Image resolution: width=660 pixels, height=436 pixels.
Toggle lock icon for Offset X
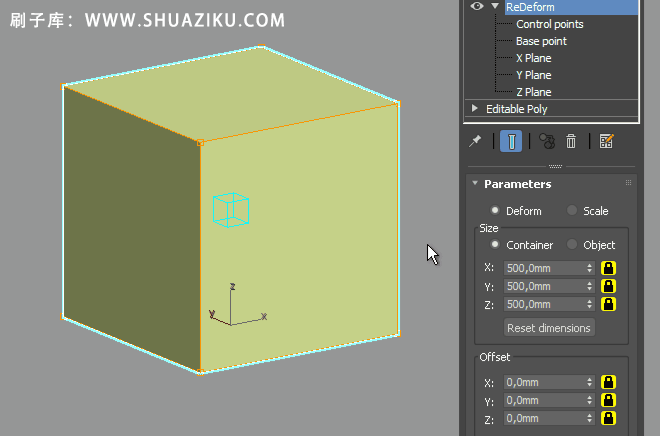point(607,382)
